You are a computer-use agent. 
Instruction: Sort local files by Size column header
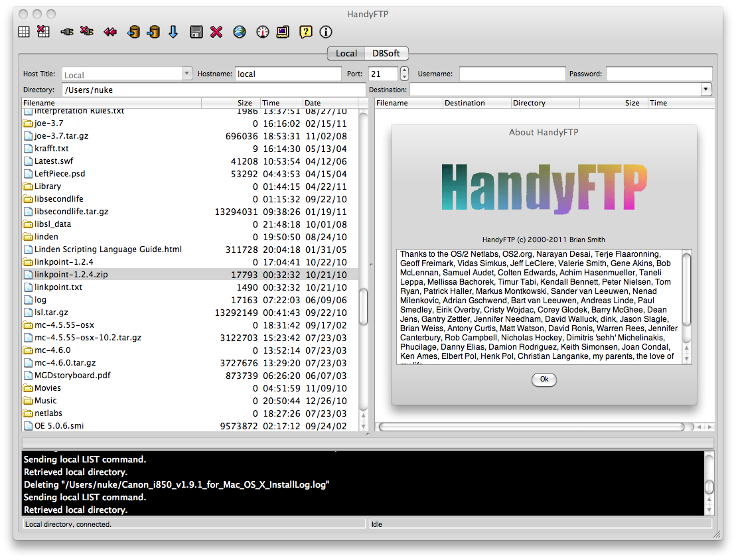point(231,103)
